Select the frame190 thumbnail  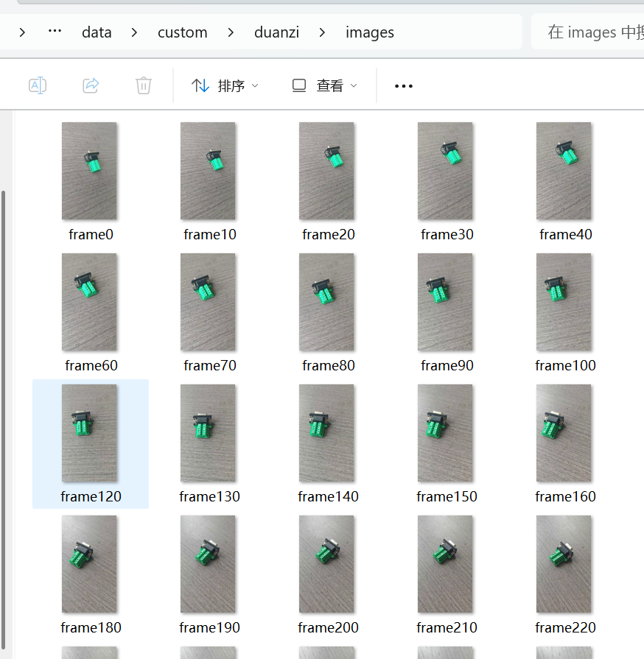[208, 564]
